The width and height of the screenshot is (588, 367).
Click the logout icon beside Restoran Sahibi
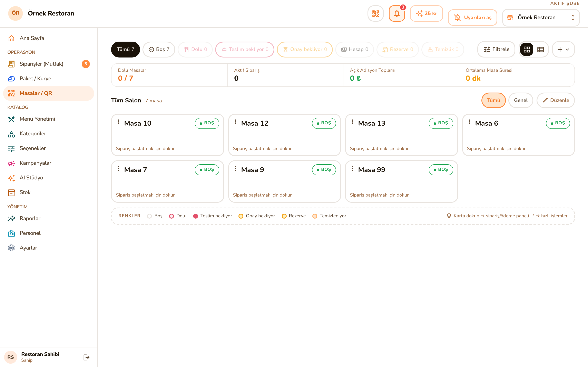pos(86,357)
